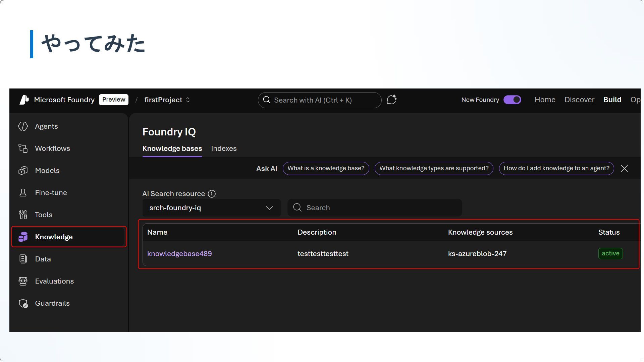Open the Discover menu item
644x362 pixels.
point(579,100)
